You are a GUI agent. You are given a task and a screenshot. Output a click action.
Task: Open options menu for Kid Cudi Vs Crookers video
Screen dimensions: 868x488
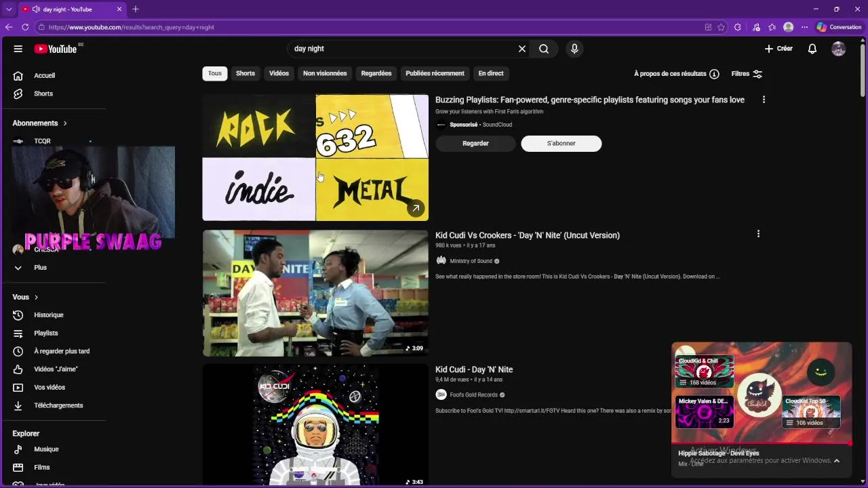pyautogui.click(x=758, y=234)
